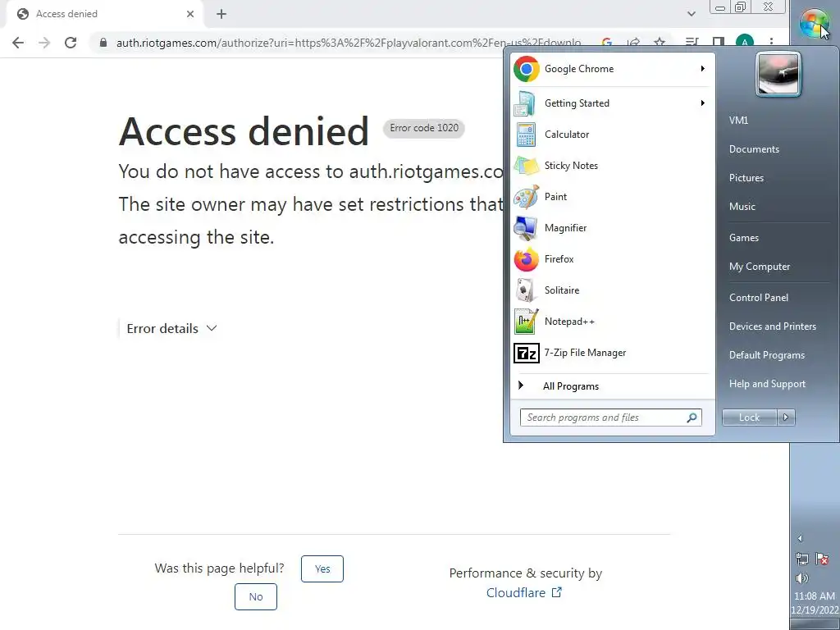The height and width of the screenshot is (630, 840).
Task: Click the Chrome address bar URL
Action: click(x=348, y=43)
